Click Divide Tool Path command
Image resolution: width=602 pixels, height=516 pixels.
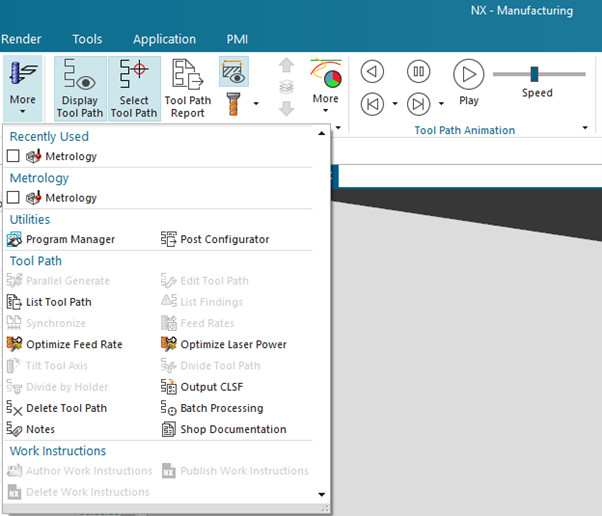[210, 366]
